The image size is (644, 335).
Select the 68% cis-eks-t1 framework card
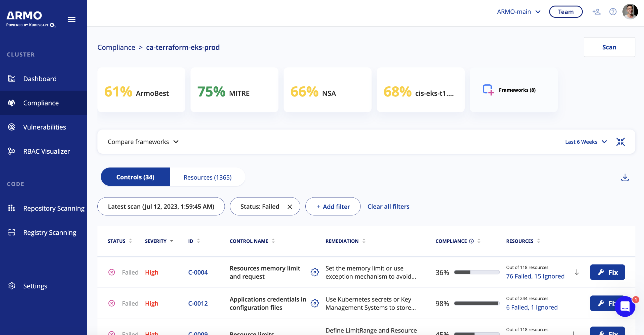pos(421,90)
